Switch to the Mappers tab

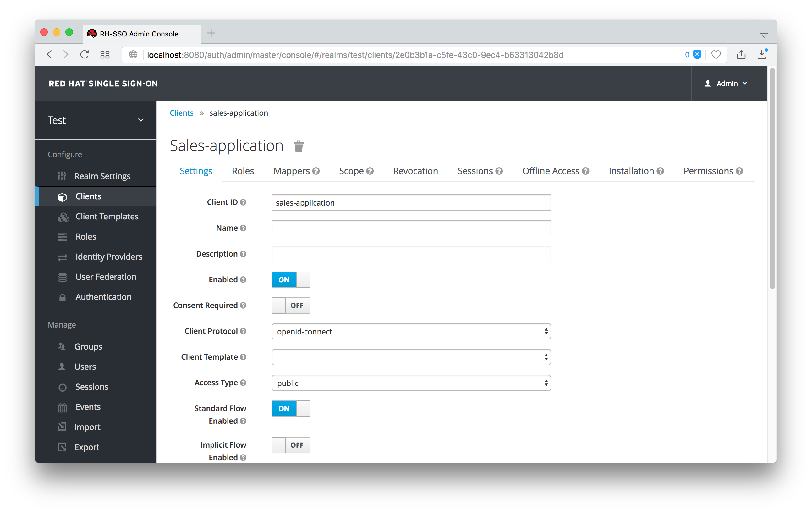click(291, 171)
